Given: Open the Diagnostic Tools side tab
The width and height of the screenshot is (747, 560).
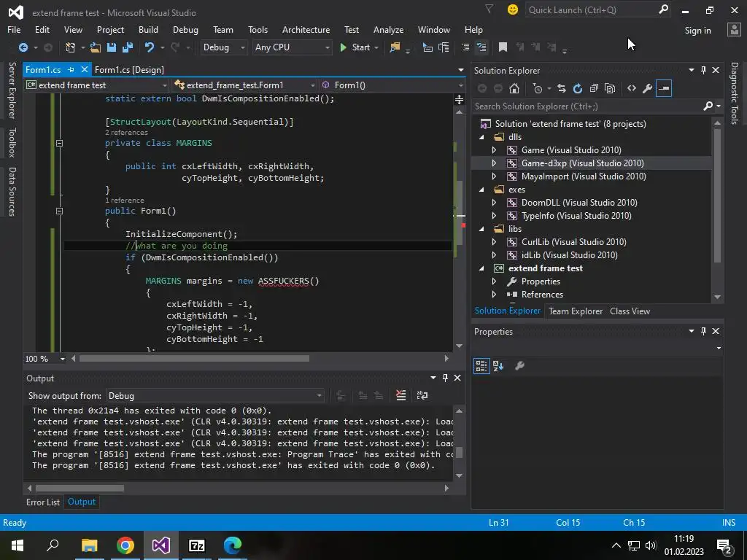Looking at the screenshot, I should (x=735, y=93).
